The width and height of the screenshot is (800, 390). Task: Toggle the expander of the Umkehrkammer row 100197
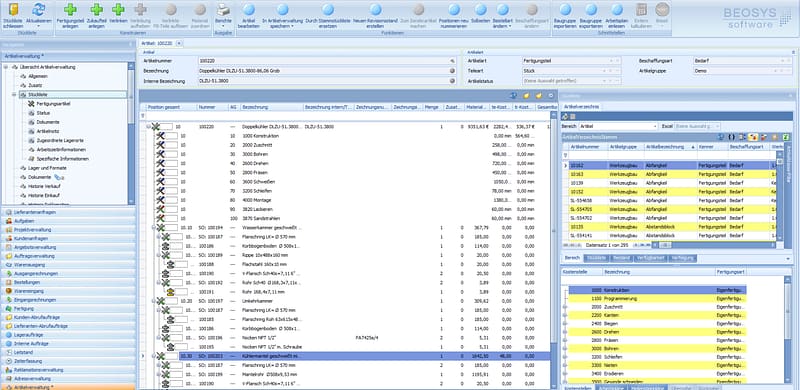tap(153, 301)
